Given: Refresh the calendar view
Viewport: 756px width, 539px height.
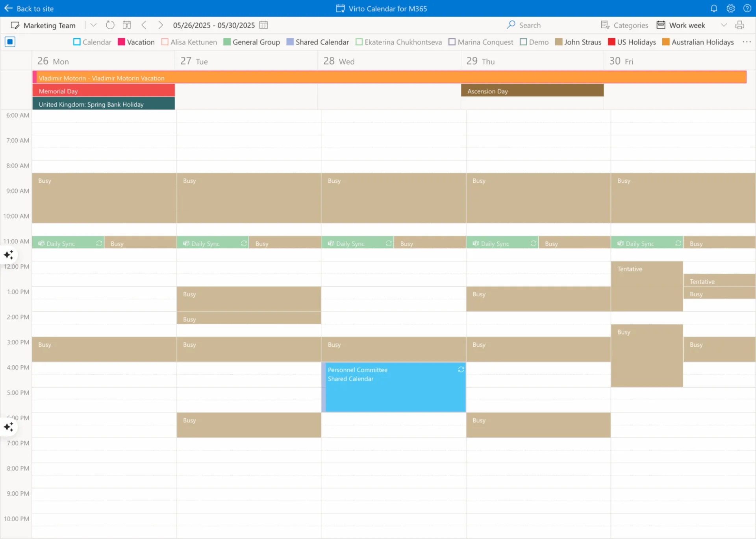Looking at the screenshot, I should click(110, 24).
